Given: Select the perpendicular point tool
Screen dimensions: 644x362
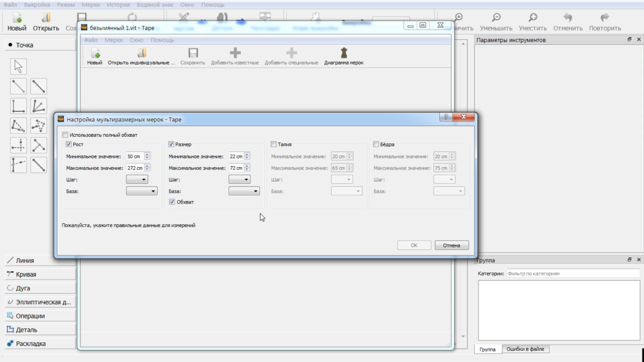Looking at the screenshot, I should pyautogui.click(x=19, y=106).
